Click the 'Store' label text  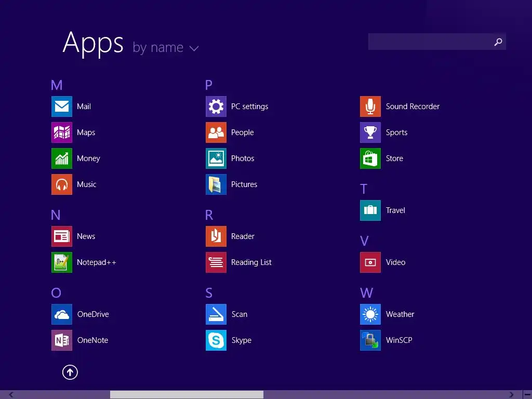tap(394, 158)
